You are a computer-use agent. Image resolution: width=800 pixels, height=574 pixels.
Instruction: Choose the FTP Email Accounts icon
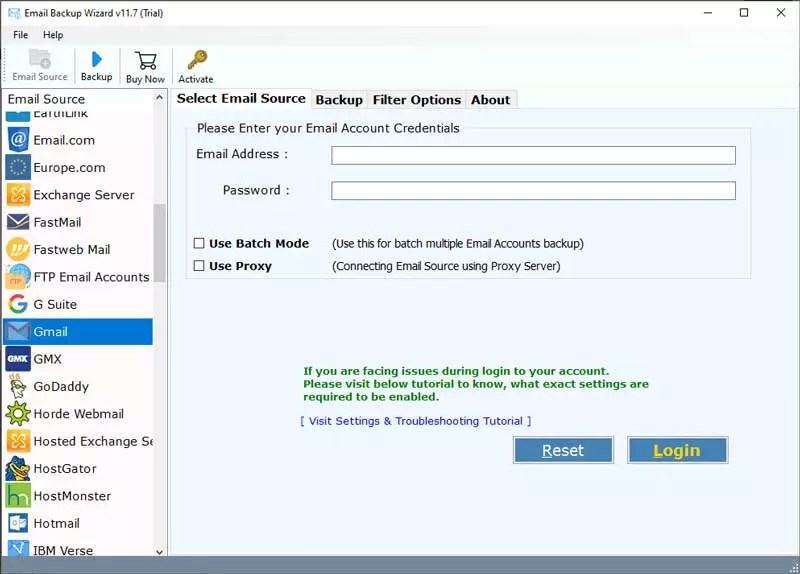[x=18, y=277]
